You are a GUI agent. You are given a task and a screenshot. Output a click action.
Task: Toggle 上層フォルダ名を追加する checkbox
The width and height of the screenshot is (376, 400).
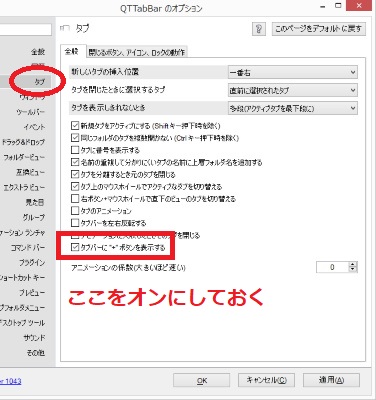pos(75,162)
